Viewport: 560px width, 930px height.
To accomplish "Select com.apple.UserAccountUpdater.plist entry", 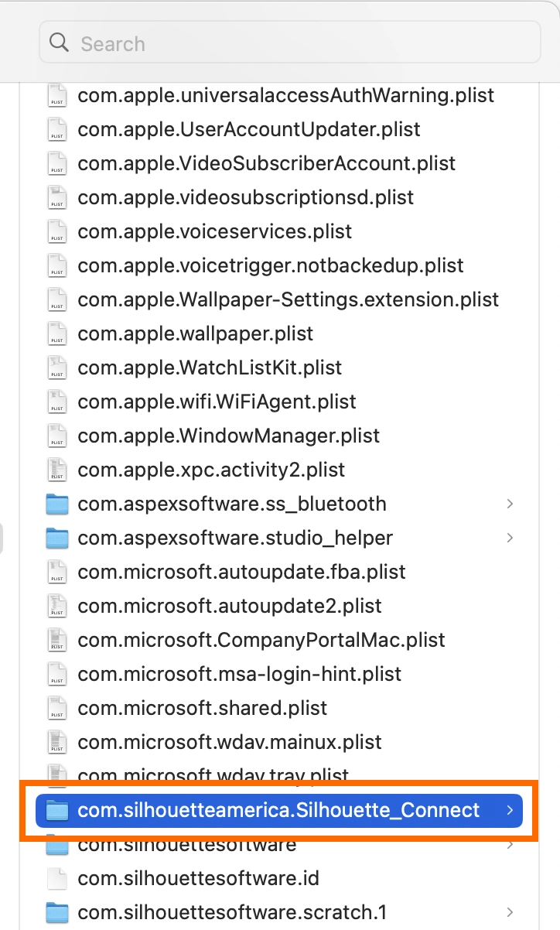I will pyautogui.click(x=249, y=130).
